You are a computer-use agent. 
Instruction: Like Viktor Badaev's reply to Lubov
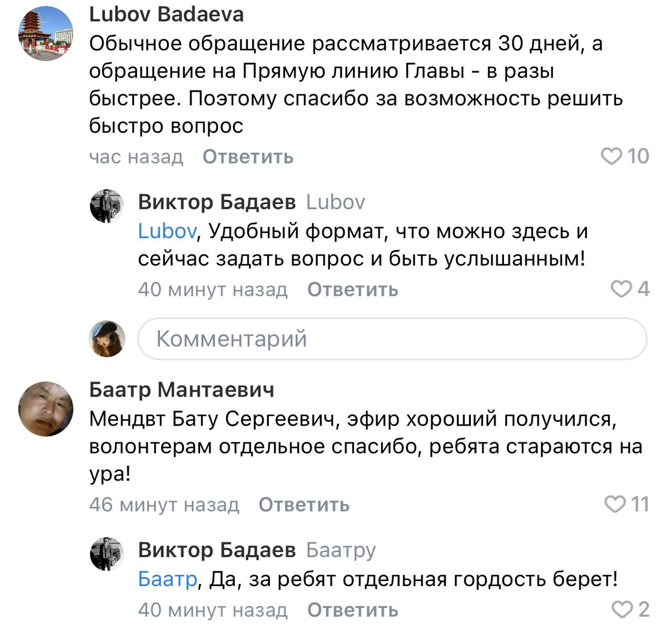[x=622, y=289]
